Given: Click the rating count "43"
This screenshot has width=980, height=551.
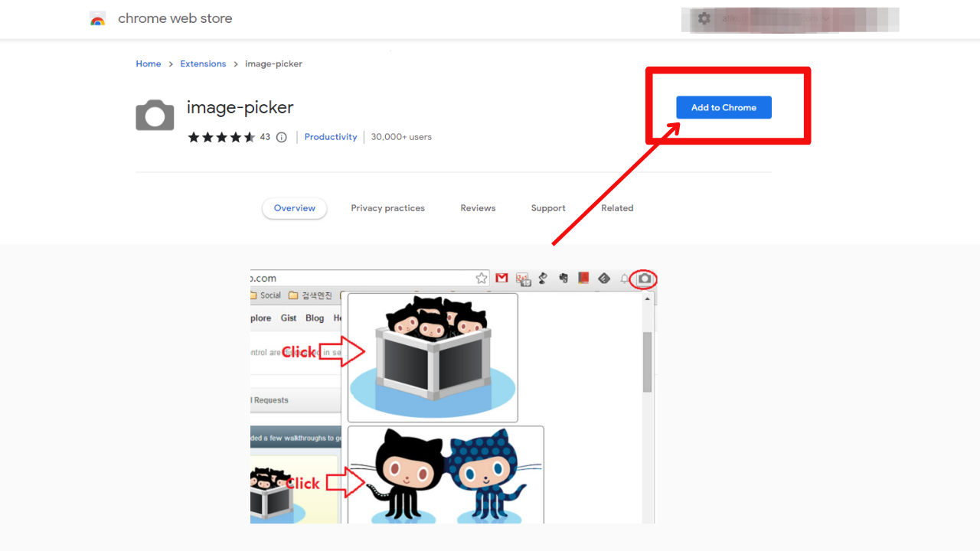Looking at the screenshot, I should (265, 137).
